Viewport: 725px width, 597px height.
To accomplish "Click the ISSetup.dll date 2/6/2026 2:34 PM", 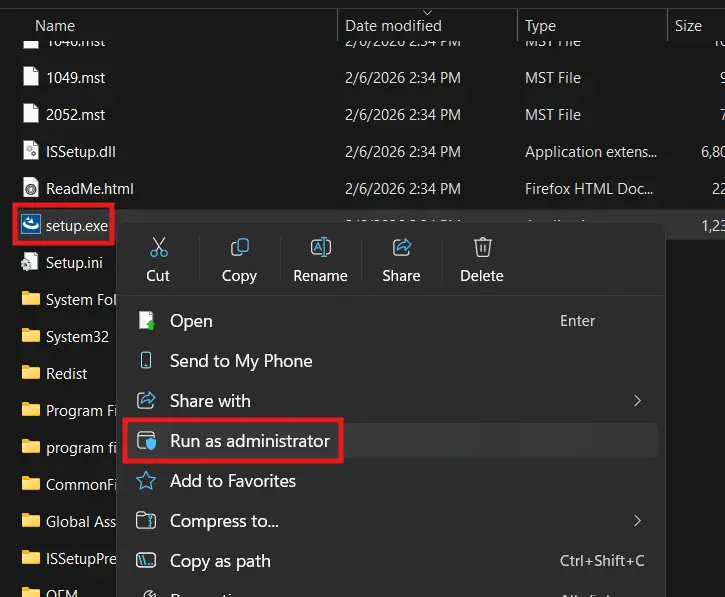I will (x=403, y=152).
